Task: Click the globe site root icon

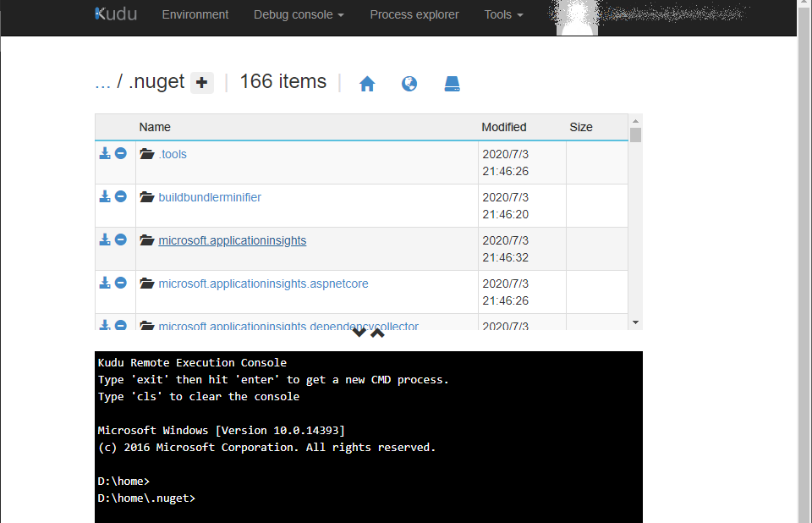Action: (409, 84)
